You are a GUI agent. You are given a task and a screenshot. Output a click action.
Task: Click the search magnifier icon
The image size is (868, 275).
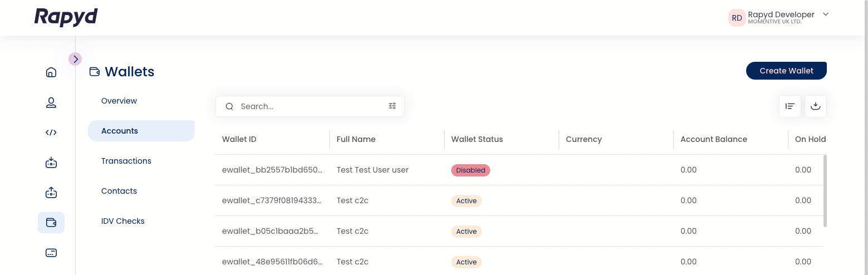click(229, 106)
